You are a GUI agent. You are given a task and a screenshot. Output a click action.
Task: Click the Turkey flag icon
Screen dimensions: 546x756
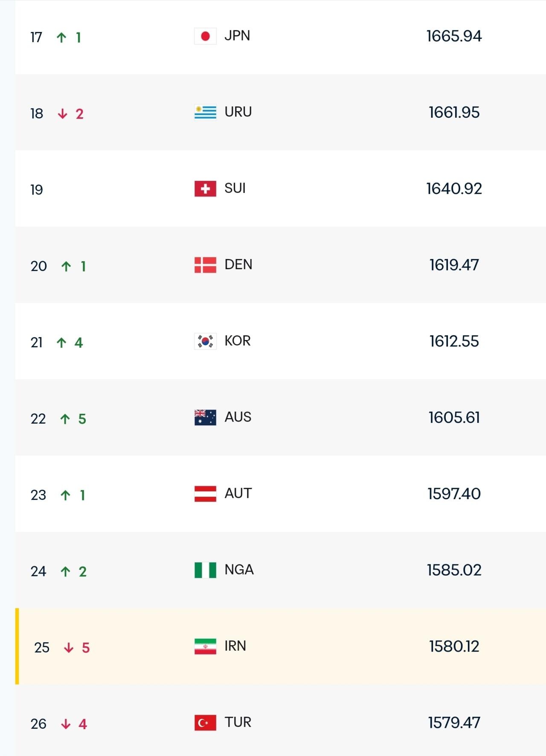click(x=205, y=723)
